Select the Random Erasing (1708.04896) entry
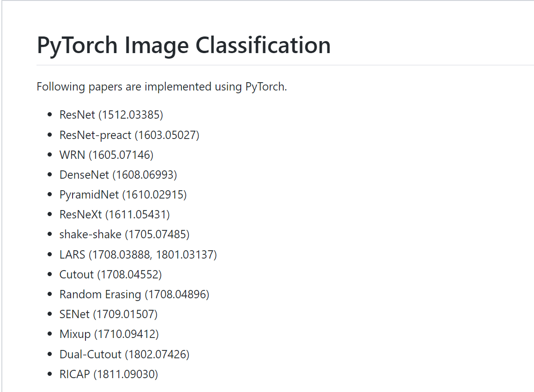 point(134,294)
